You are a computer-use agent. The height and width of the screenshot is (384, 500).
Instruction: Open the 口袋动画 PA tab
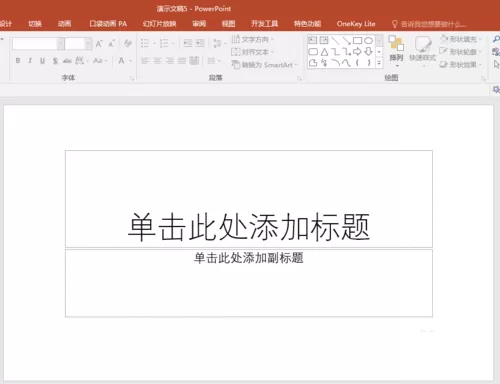click(x=108, y=24)
